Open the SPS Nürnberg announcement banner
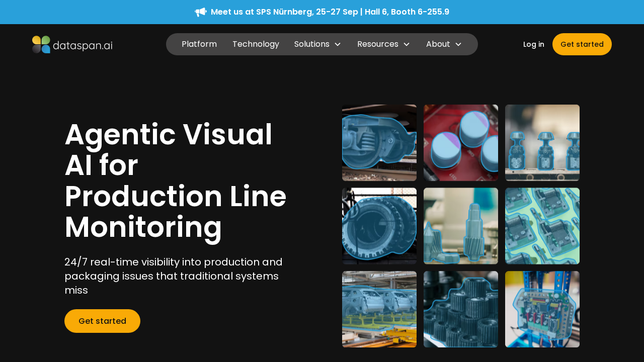Viewport: 644px width, 362px height. pyautogui.click(x=330, y=12)
